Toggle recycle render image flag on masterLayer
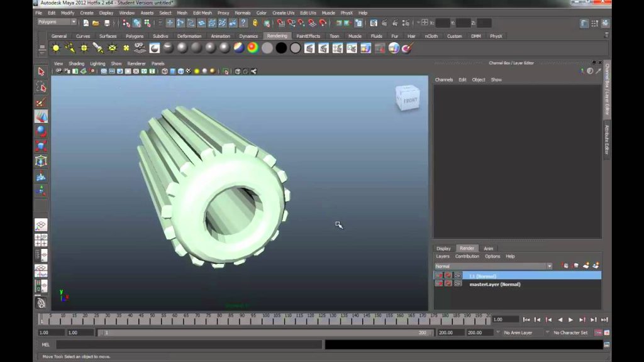This screenshot has height=362, width=644. tap(448, 283)
